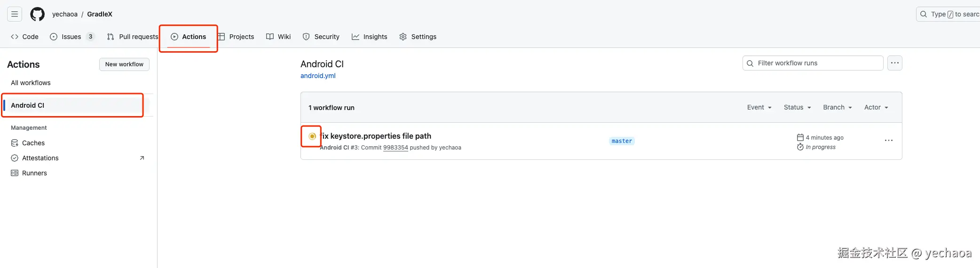Open the workflow run options menu
This screenshot has height=268, width=980.
[888, 141]
